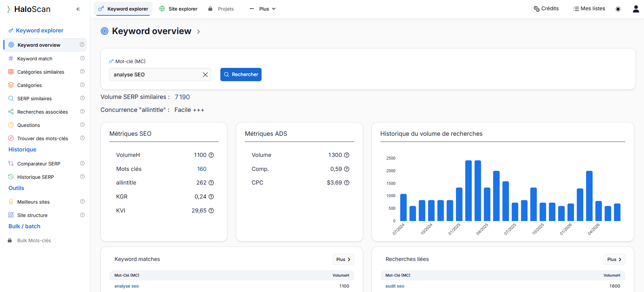Click the HaloScan logo
644x292 pixels.
point(29,9)
